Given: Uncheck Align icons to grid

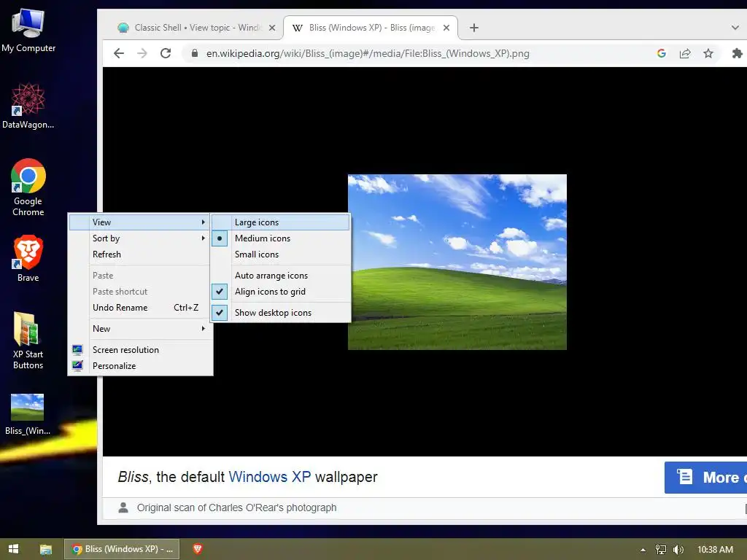Looking at the screenshot, I should coord(281,292).
